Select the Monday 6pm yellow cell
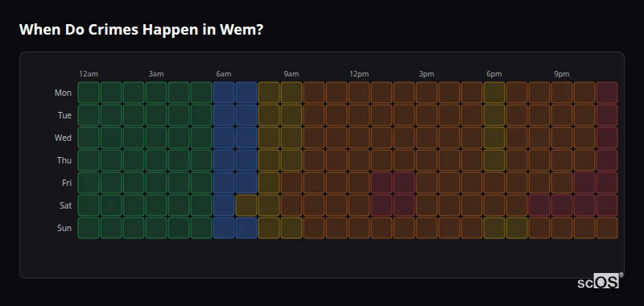Viewport: 644px width, 306px height. 494,93
